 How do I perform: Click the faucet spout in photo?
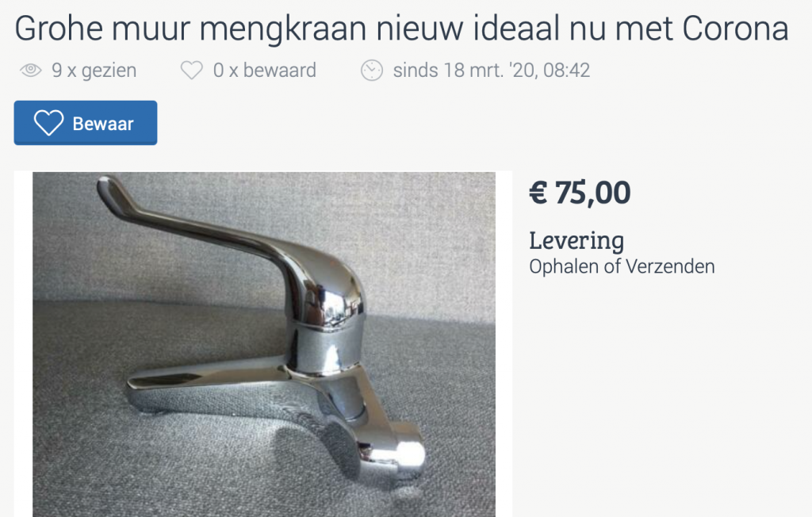(x=207, y=386)
